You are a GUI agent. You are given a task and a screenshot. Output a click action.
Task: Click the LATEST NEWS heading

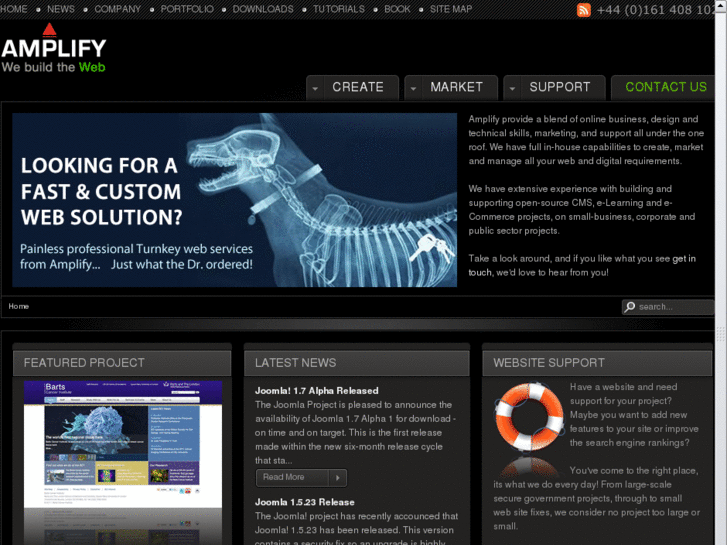(x=295, y=363)
